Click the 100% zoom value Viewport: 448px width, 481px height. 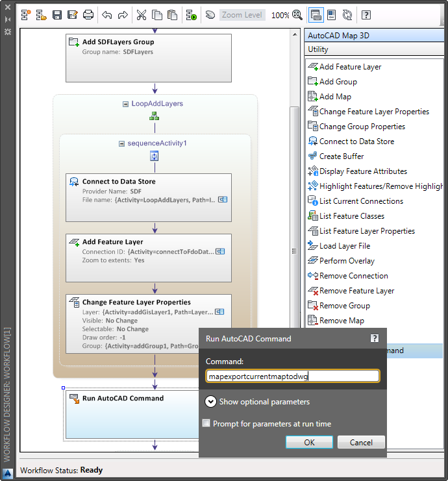point(280,15)
